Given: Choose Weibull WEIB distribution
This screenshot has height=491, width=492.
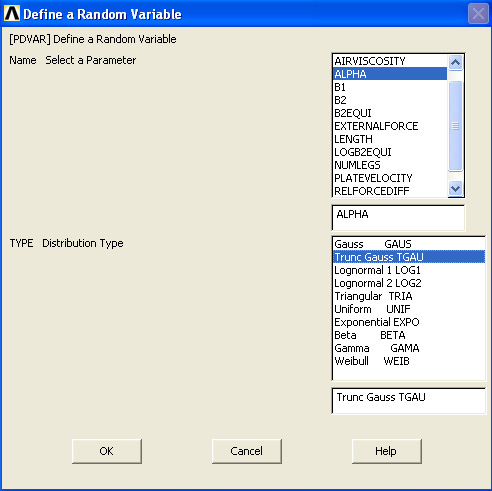Looking at the screenshot, I should tap(409, 361).
